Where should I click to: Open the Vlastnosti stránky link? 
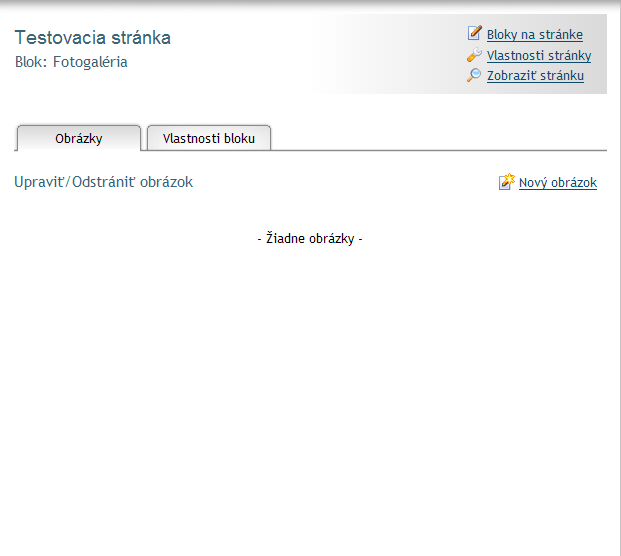[x=539, y=55]
